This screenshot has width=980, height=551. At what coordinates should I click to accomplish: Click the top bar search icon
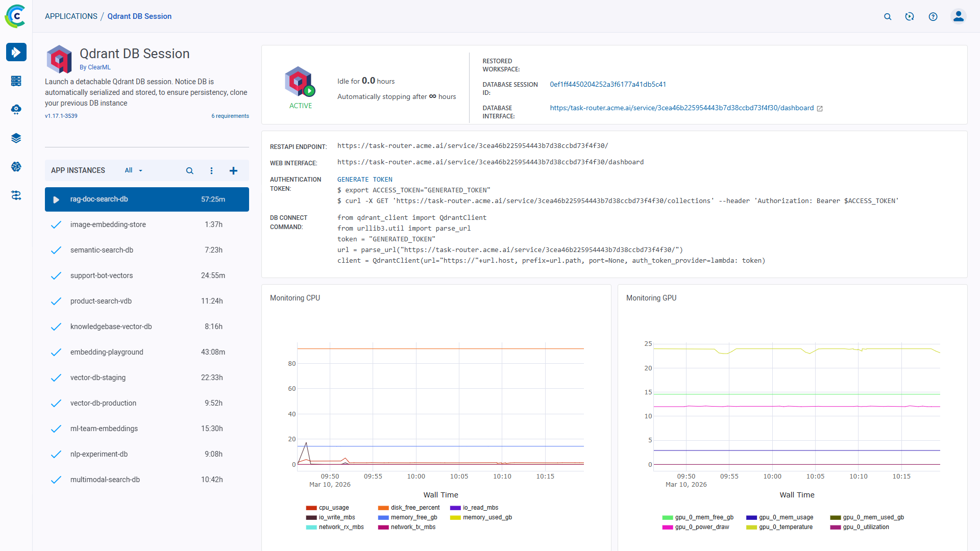tap(888, 16)
